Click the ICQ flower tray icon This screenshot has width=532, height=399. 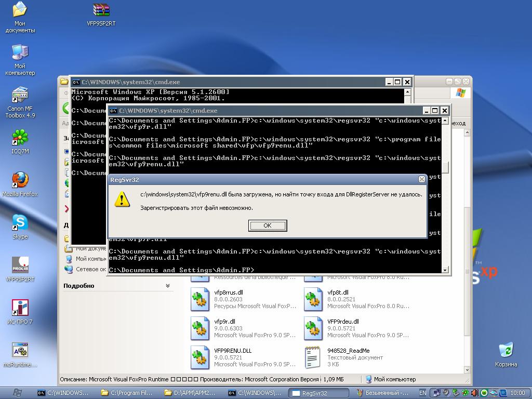pos(465,393)
